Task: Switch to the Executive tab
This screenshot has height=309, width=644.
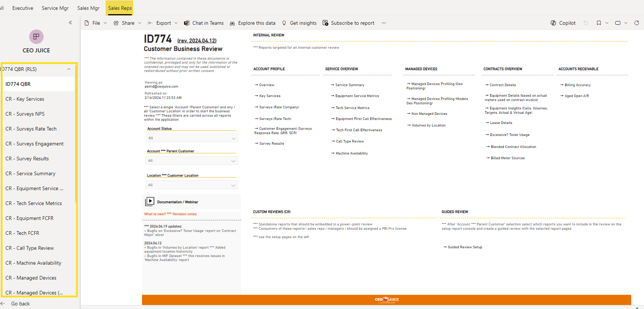Action: pyautogui.click(x=23, y=8)
